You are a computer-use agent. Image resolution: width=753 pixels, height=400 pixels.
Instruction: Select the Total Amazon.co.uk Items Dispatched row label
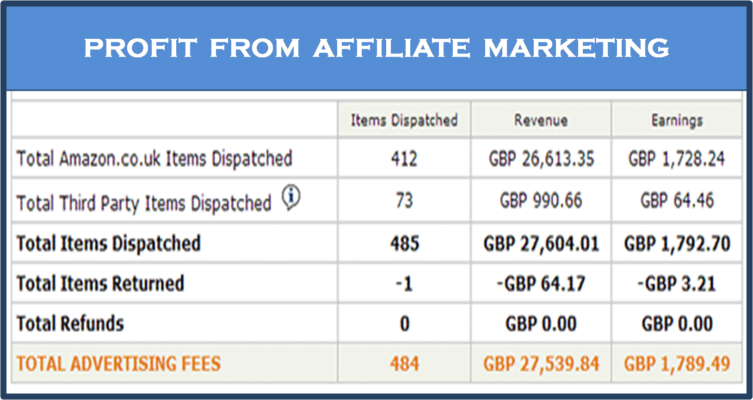pos(155,158)
